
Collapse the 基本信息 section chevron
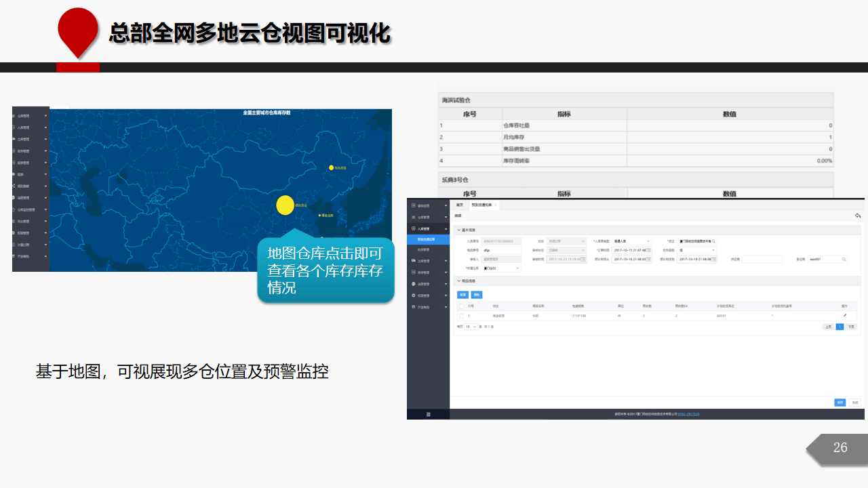pos(458,230)
